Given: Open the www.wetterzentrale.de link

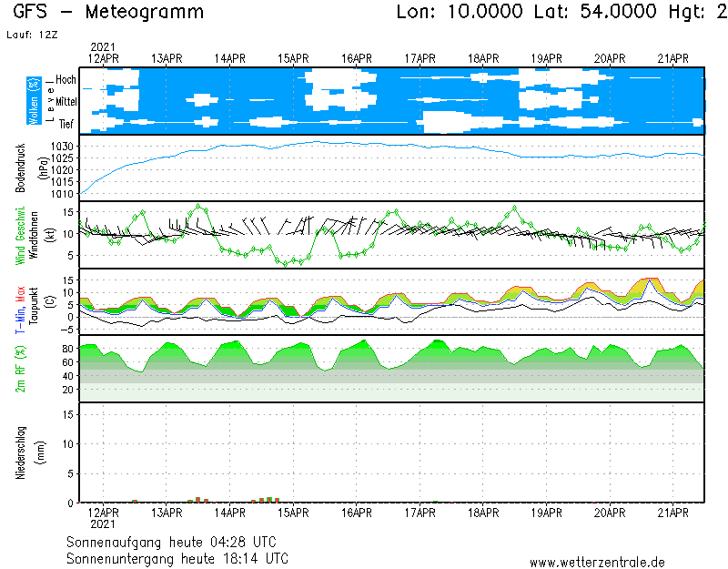Looking at the screenshot, I should [597, 563].
